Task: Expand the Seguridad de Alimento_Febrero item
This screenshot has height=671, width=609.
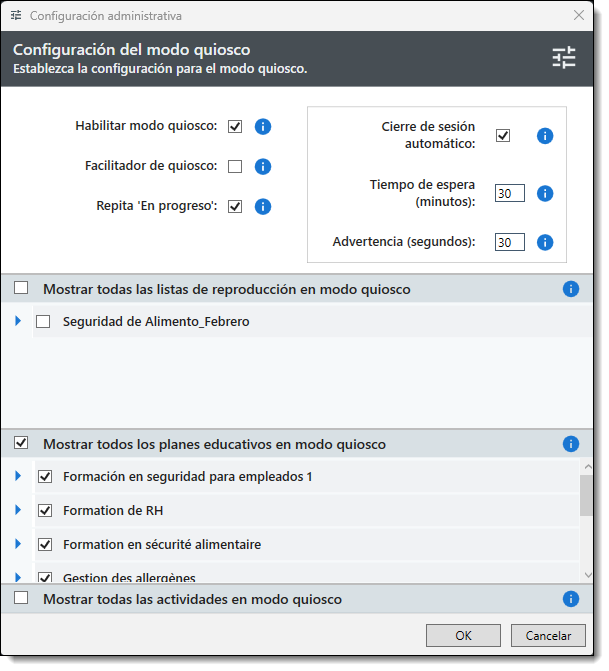Action: click(x=18, y=321)
